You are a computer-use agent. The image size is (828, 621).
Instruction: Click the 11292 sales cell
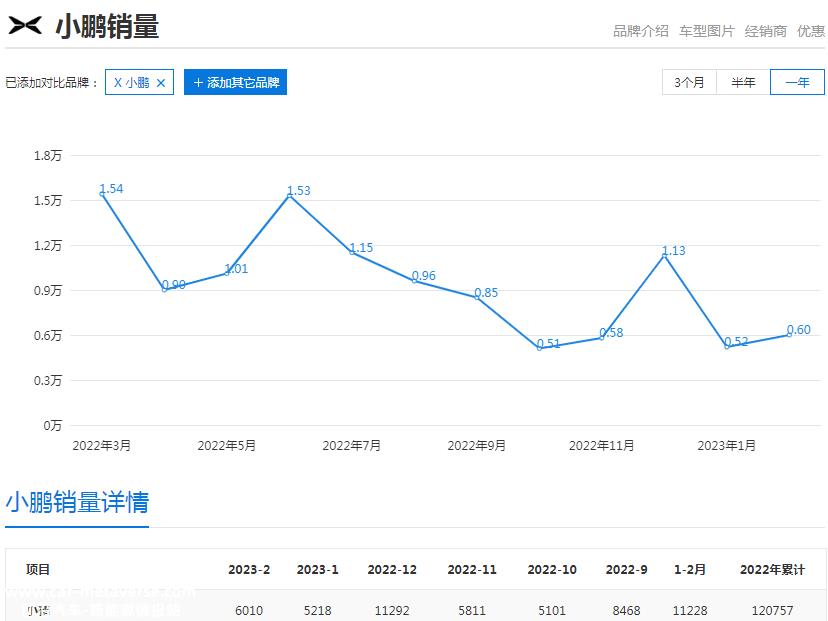click(392, 610)
